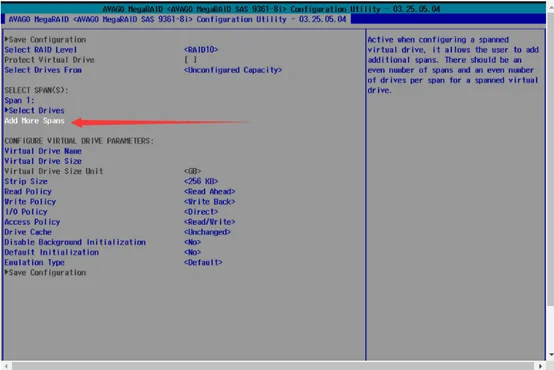Screen dimensions: 554x370
Task: Open Select Drives under Span 1
Action: pyautogui.click(x=34, y=111)
